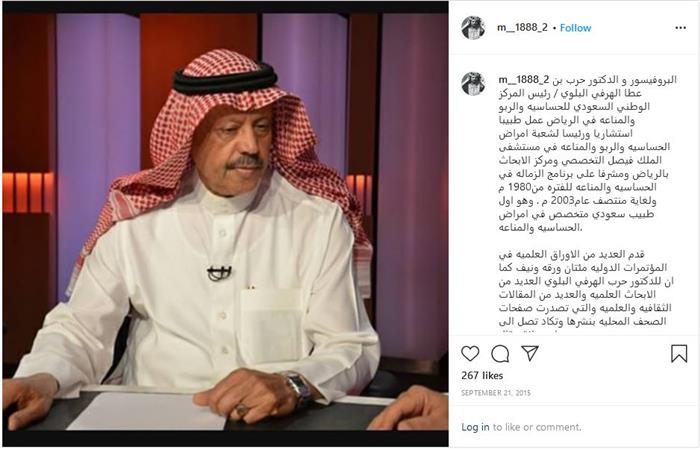Click the avatar next to the caption
Viewport: 700px width, 449px height.
(x=473, y=84)
